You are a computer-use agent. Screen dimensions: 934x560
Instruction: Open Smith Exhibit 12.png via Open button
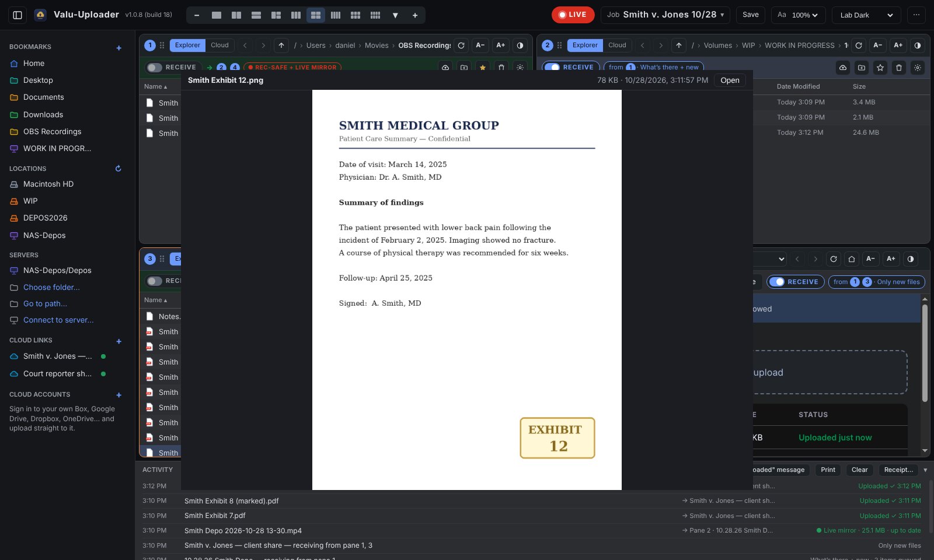click(x=730, y=80)
